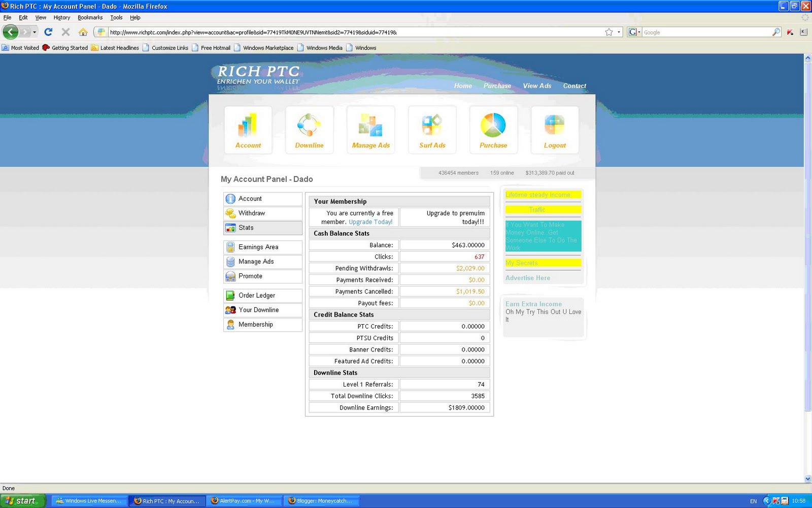Open the Surf Ads icon tile
This screenshot has width=812, height=508.
click(x=432, y=130)
